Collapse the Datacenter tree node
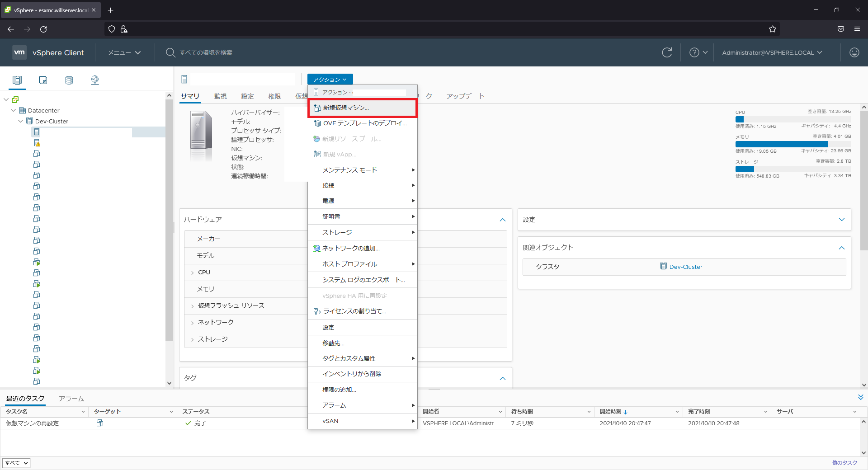868x470 pixels. [13, 110]
